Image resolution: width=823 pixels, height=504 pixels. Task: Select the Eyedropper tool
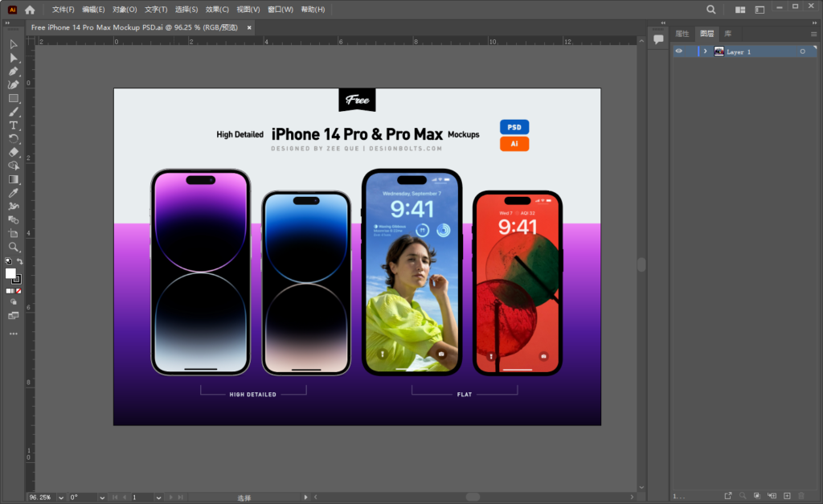14,193
